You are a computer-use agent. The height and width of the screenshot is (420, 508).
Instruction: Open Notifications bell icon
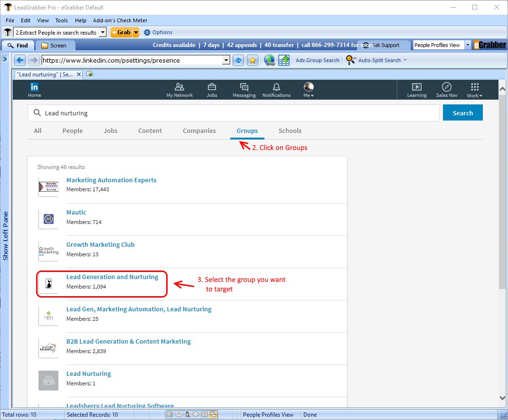276,90
